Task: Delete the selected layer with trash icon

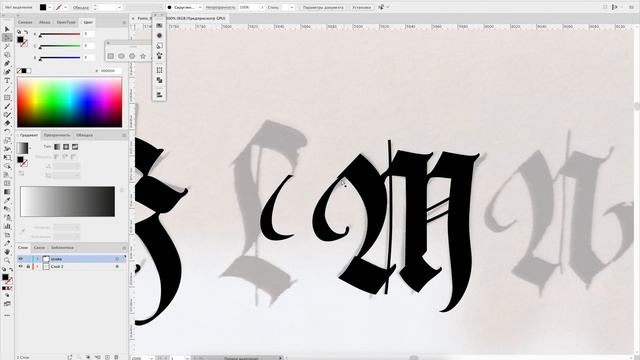Action: 116,357
